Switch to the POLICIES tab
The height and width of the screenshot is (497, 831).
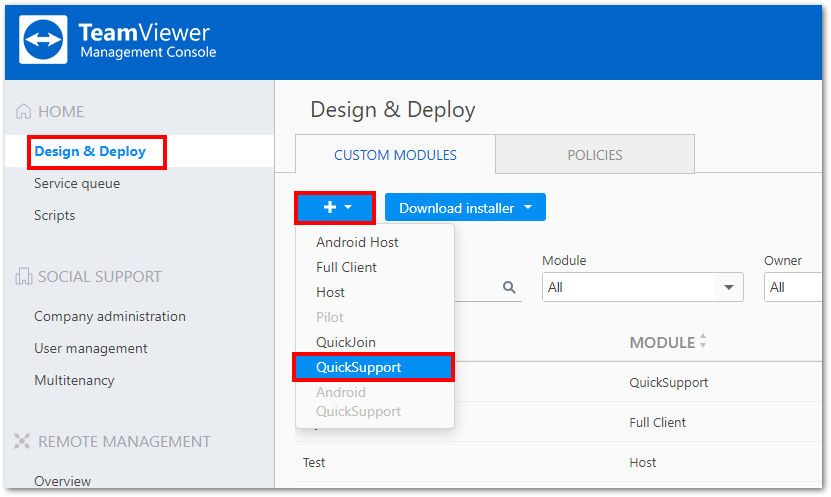(595, 155)
